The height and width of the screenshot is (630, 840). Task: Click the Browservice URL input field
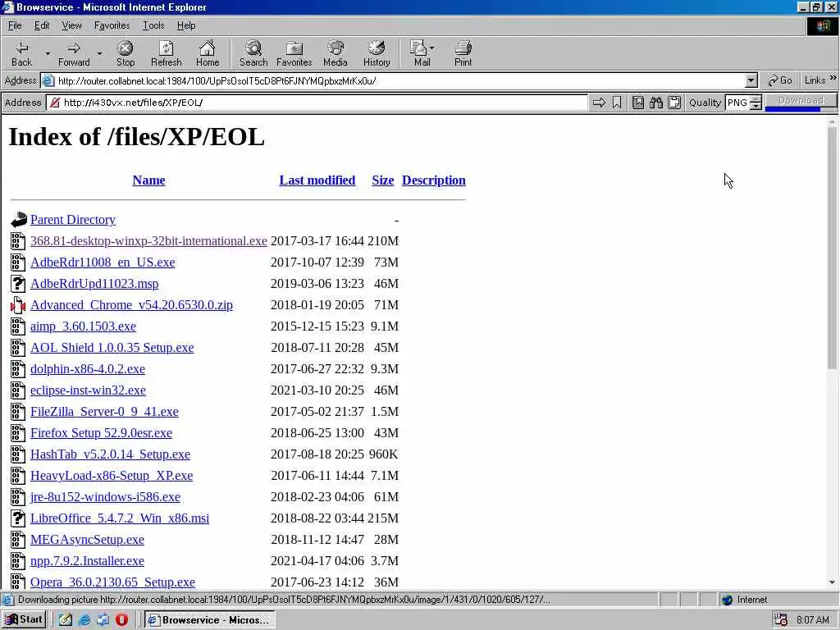317,103
